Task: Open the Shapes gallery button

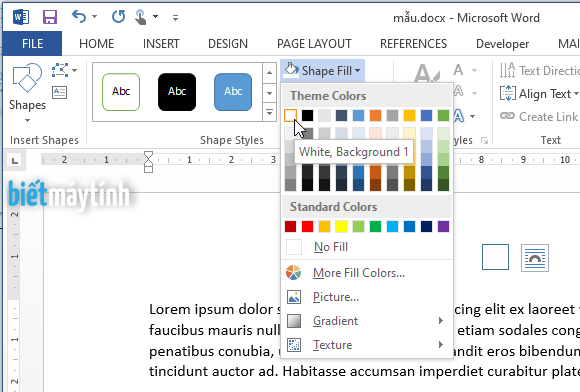Action: coord(27,92)
